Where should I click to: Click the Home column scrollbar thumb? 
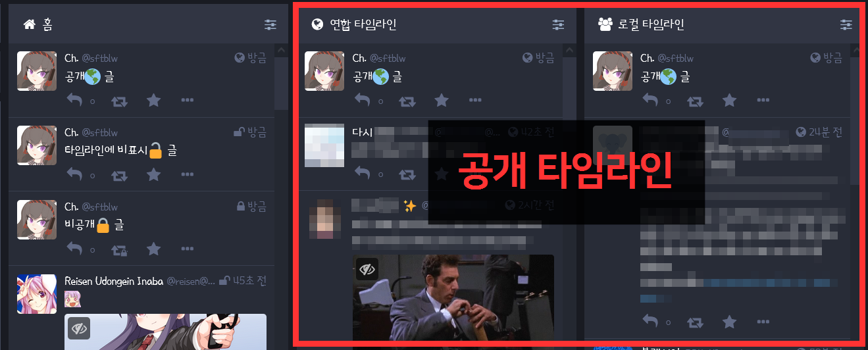point(281,83)
